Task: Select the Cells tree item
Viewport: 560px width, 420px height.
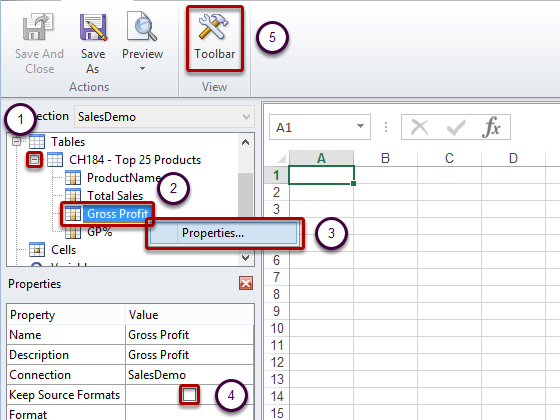Action: point(63,250)
